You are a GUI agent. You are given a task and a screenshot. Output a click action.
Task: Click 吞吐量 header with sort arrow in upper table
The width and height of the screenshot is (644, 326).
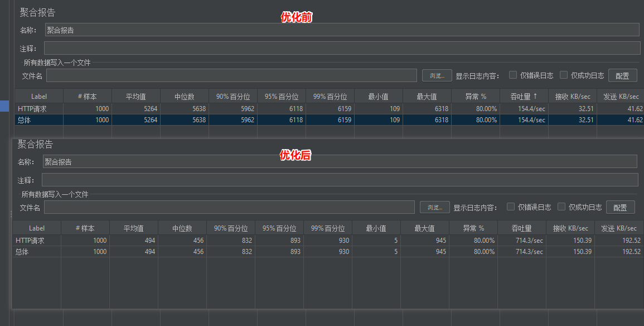tap(524, 96)
